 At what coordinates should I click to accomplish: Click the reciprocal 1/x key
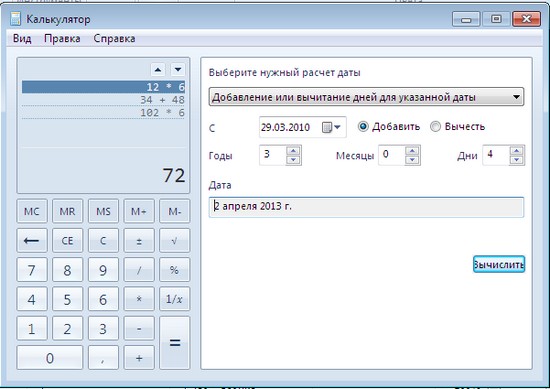click(174, 299)
